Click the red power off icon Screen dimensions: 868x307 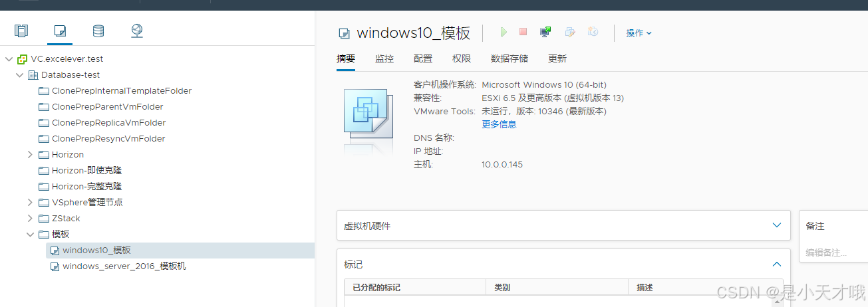coord(523,32)
